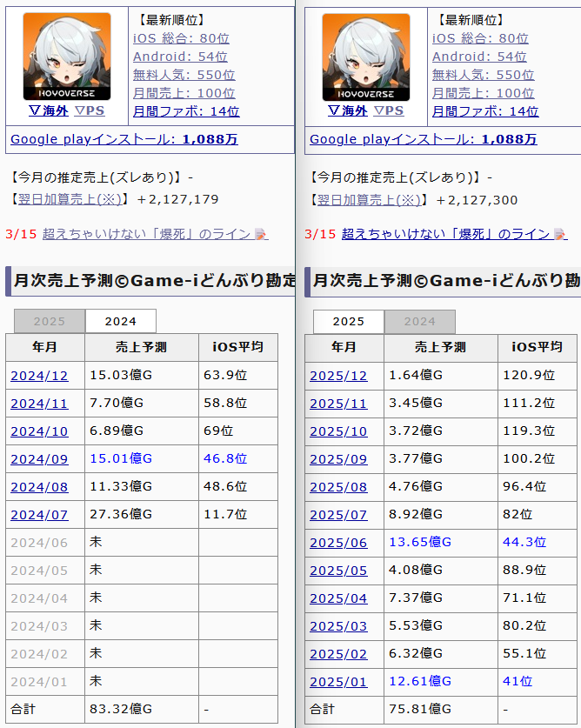The height and width of the screenshot is (728, 581).
Task: Click the greyed 2024/06 row label
Action: point(39,543)
